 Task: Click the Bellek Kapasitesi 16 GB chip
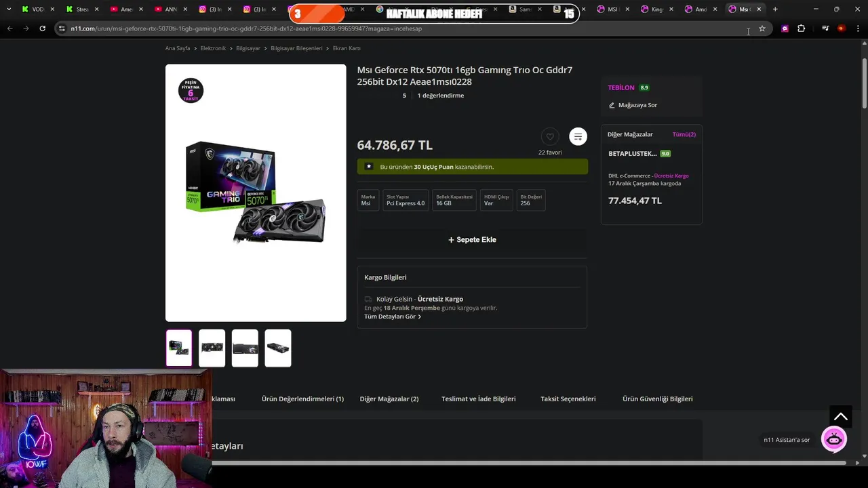454,200
